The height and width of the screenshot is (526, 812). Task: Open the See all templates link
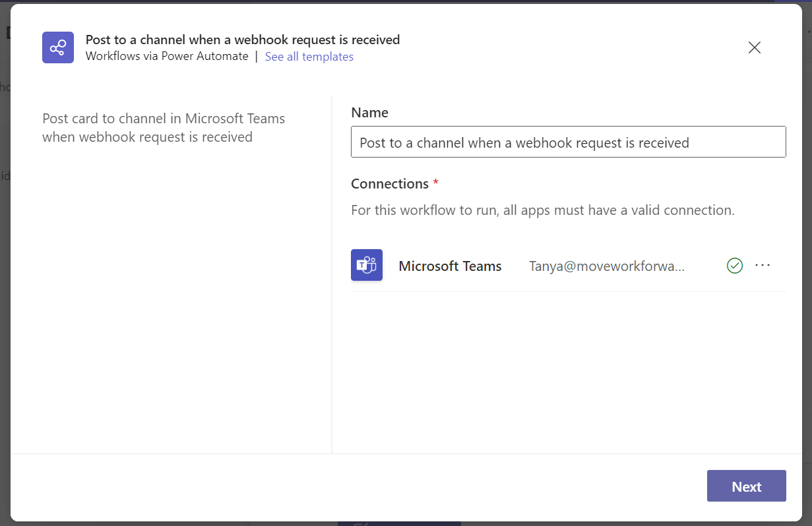(309, 57)
